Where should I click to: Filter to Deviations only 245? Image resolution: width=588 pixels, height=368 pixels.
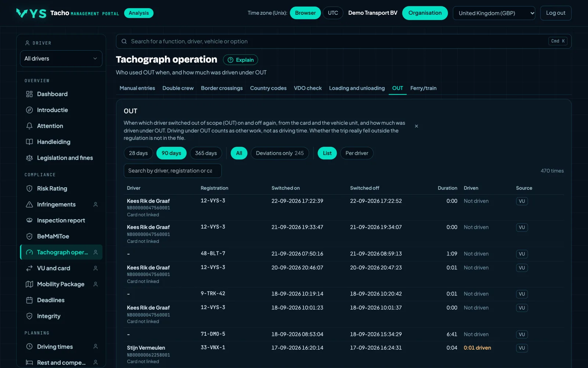tap(280, 153)
